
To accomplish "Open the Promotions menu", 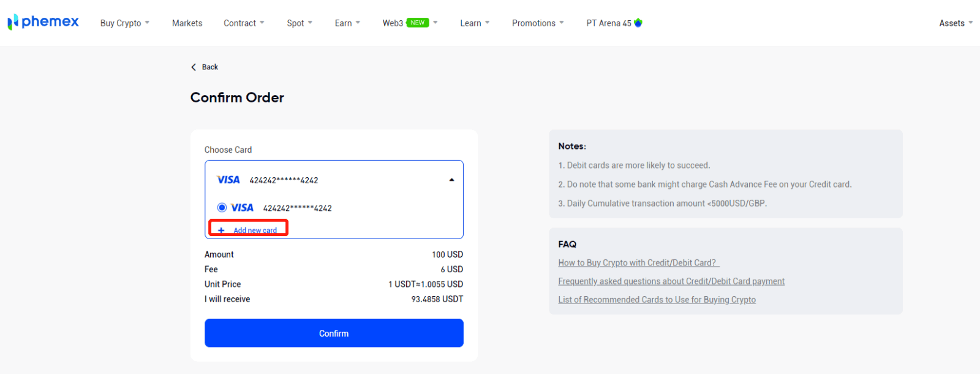I will pos(538,23).
